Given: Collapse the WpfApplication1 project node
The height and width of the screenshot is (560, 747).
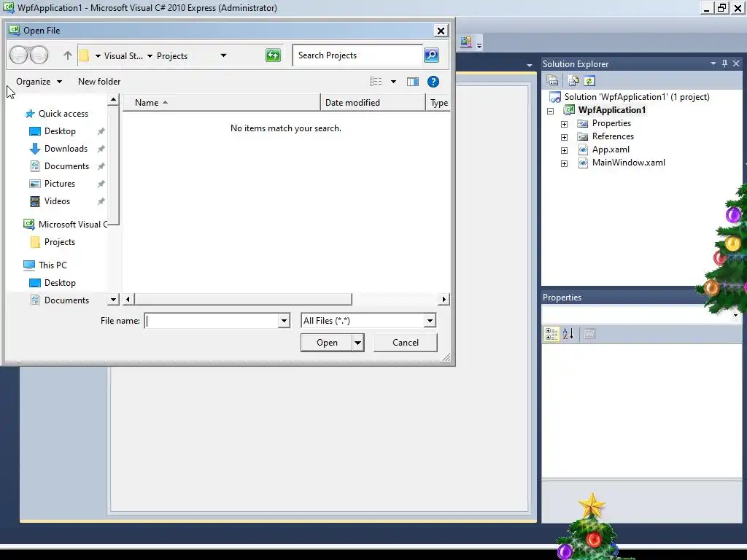Looking at the screenshot, I should 550,111.
